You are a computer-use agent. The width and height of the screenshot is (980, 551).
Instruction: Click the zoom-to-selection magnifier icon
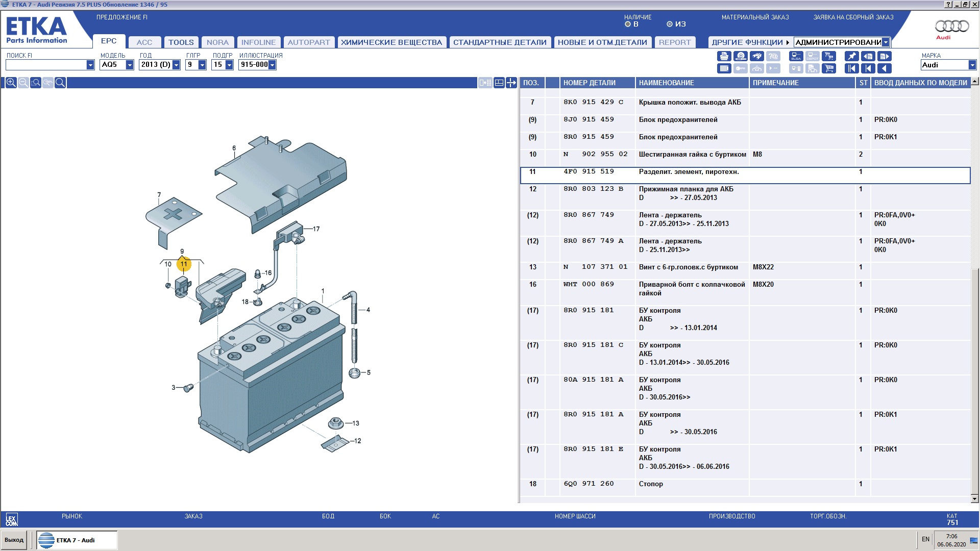coord(35,83)
